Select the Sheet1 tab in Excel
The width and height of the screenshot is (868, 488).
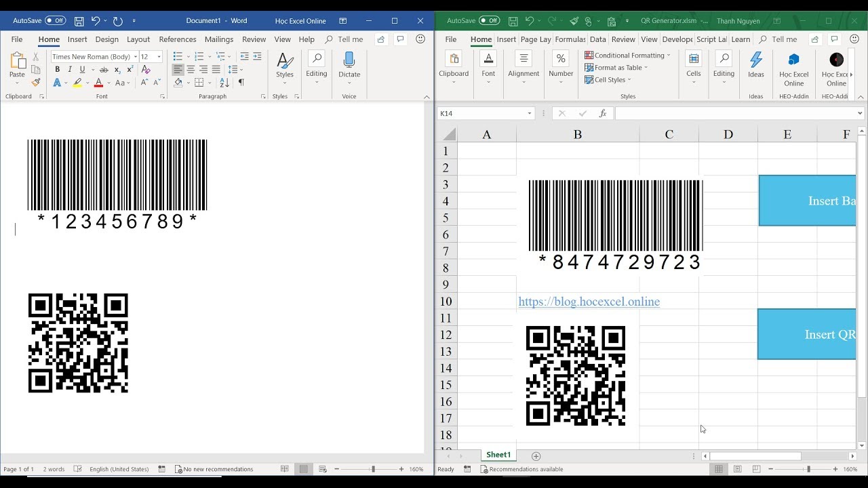coord(498,455)
